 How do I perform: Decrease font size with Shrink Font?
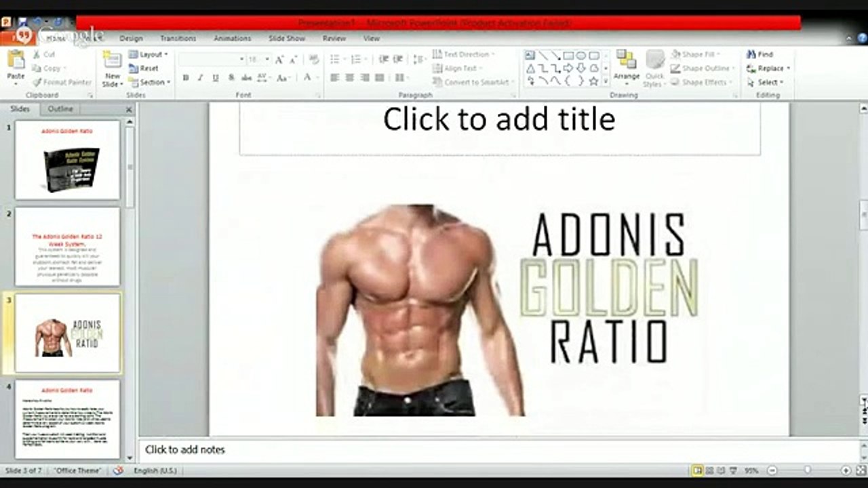pos(294,60)
